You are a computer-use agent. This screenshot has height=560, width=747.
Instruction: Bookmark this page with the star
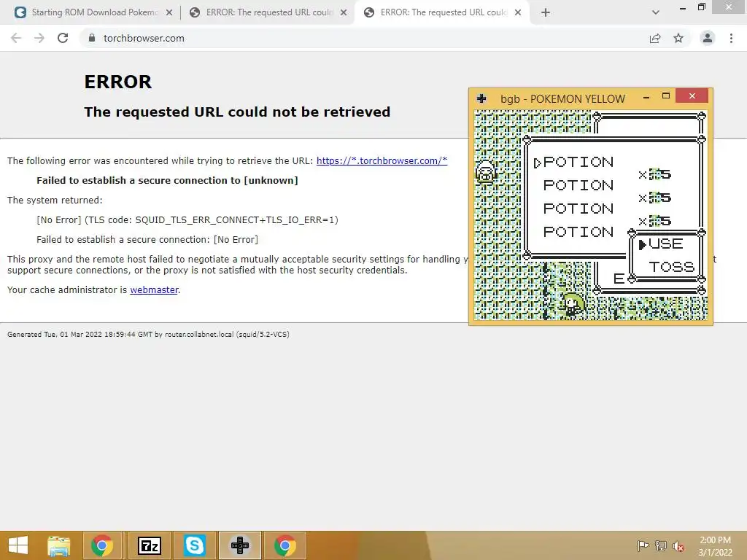[x=678, y=38]
